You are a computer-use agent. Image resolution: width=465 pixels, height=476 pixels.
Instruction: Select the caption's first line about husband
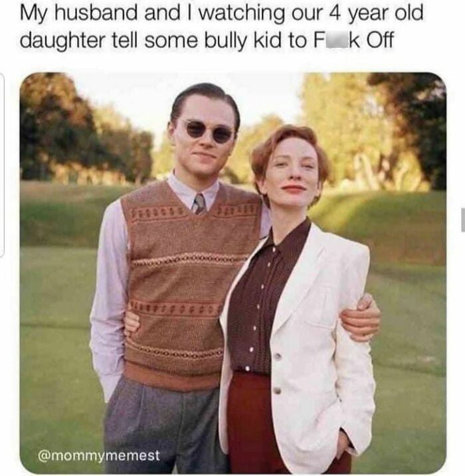click(221, 14)
